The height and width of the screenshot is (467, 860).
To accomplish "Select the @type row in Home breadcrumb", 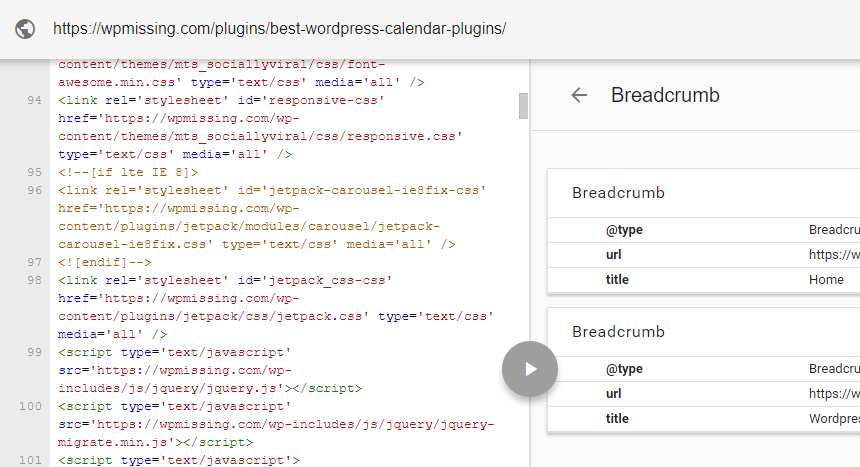I will pyautogui.click(x=704, y=230).
